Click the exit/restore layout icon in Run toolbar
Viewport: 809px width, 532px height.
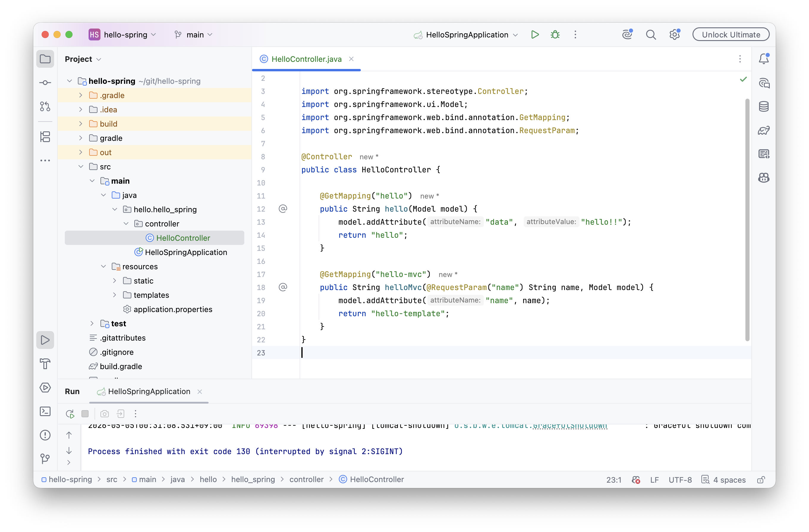[x=120, y=414]
